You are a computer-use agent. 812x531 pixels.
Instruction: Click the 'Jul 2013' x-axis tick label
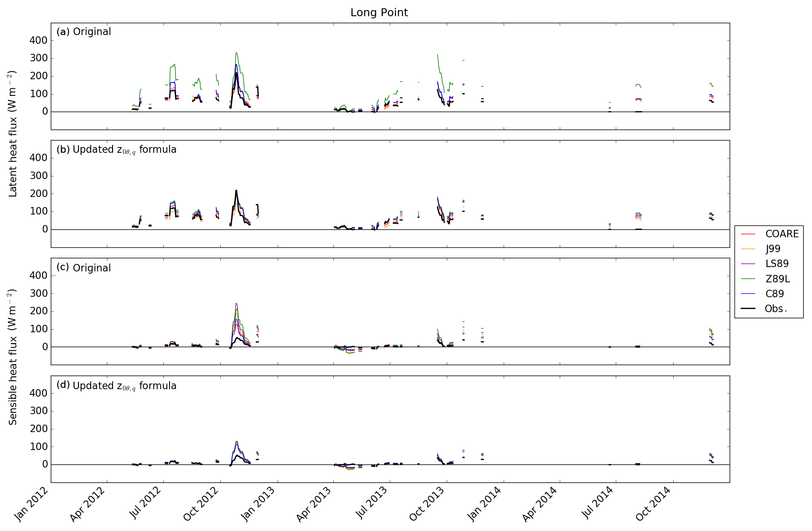(x=372, y=503)
